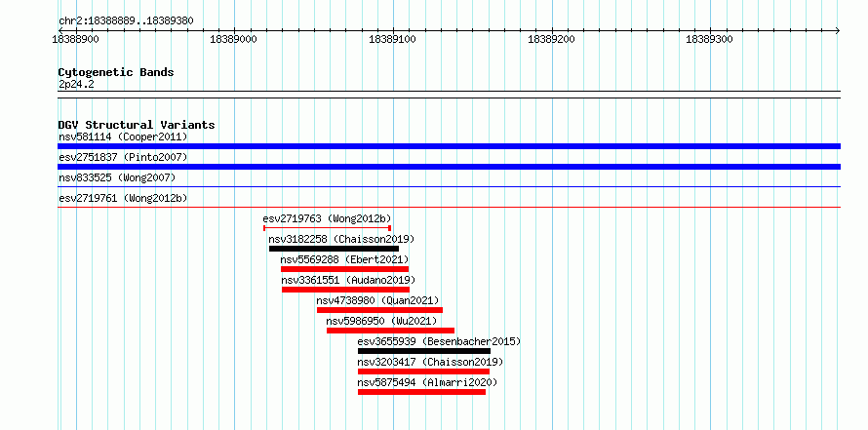Select the red bar under nsv5569288 Ebert2021
This screenshot has width=868, height=430.
coord(345,269)
